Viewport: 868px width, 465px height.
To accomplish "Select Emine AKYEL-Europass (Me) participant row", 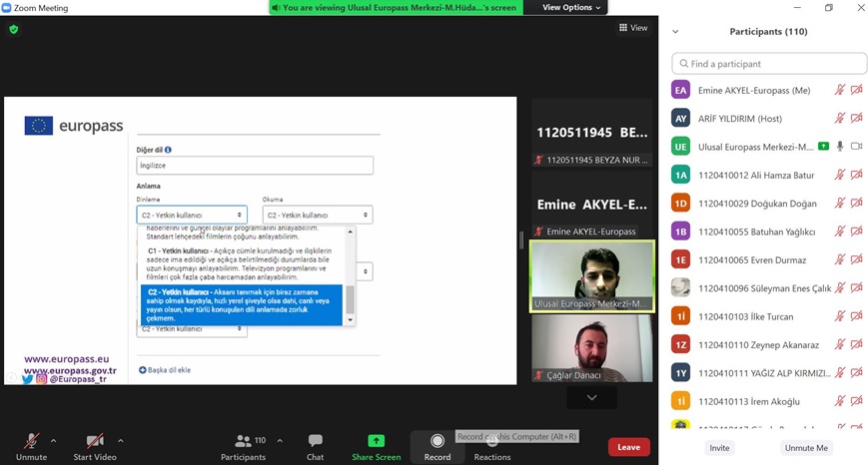I will 768,90.
